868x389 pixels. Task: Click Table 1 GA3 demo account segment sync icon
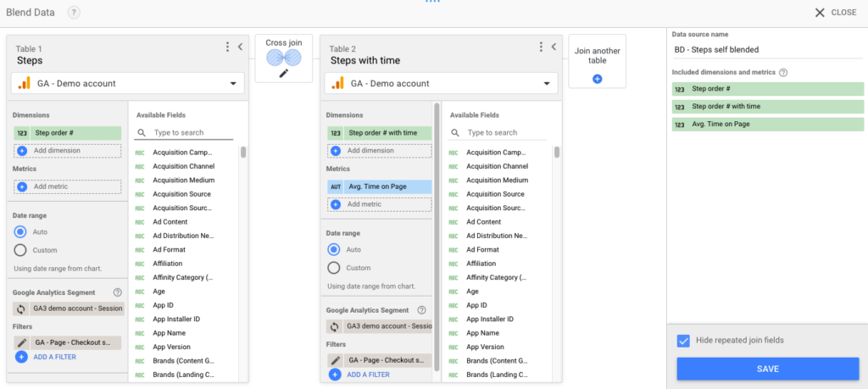(21, 308)
